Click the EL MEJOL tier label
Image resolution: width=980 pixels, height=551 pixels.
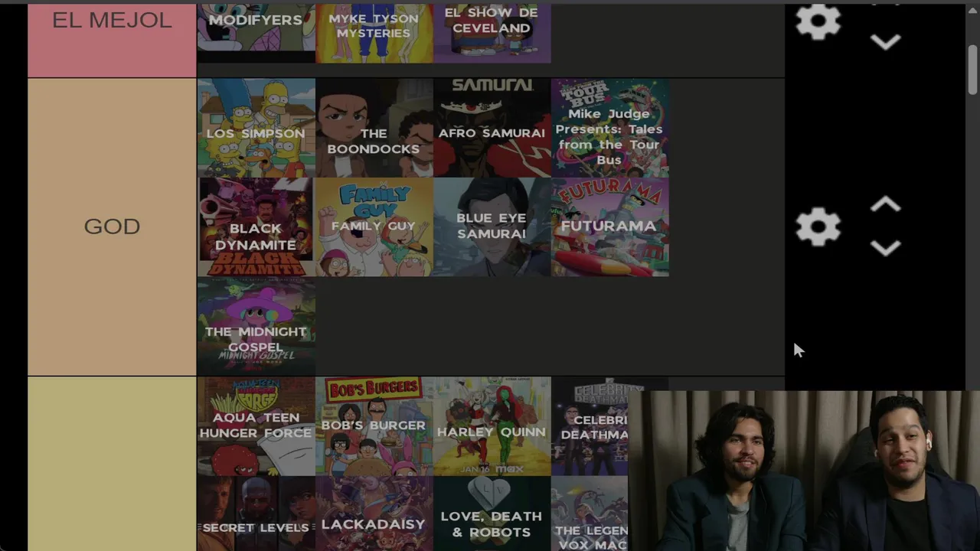point(112,40)
